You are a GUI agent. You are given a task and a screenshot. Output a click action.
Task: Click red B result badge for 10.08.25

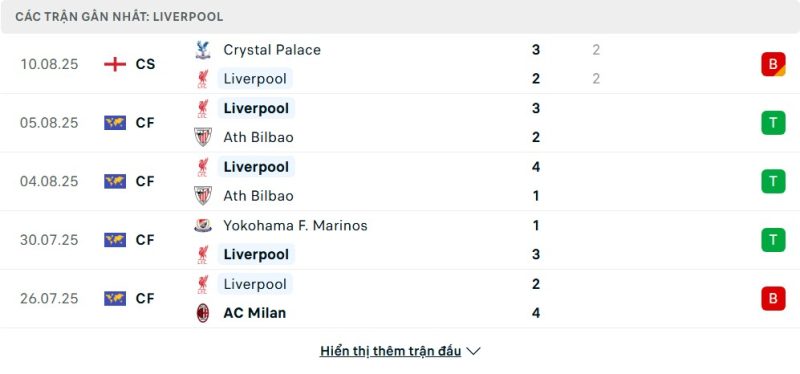coord(773,65)
